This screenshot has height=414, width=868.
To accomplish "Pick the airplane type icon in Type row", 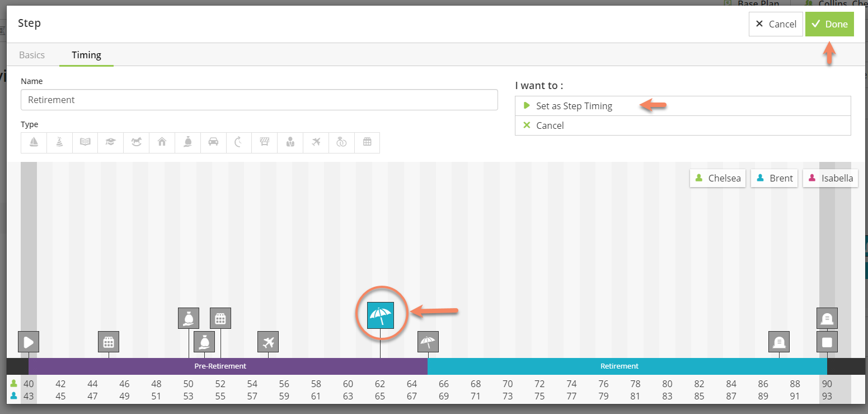I will tap(316, 142).
